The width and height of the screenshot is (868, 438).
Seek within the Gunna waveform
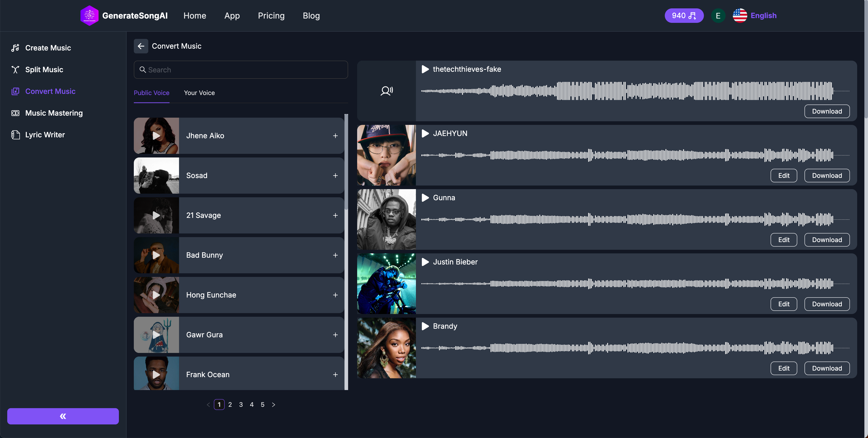(627, 219)
